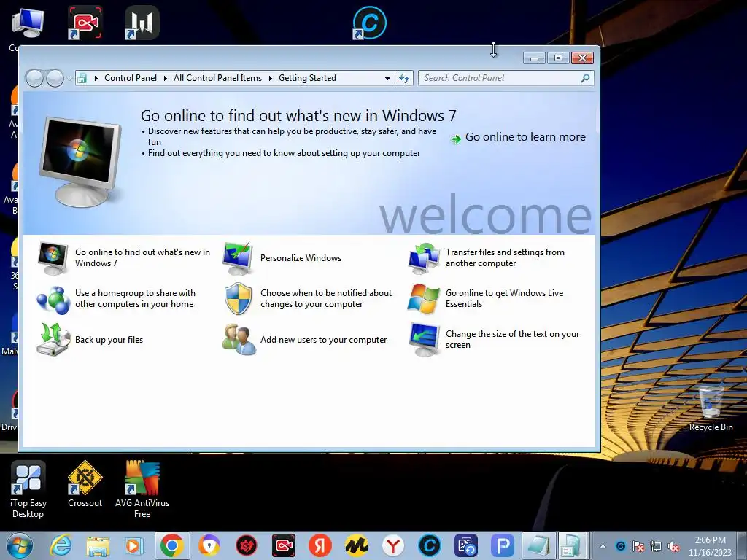This screenshot has height=560, width=747.
Task: Click the Back navigation button
Action: [x=34, y=78]
